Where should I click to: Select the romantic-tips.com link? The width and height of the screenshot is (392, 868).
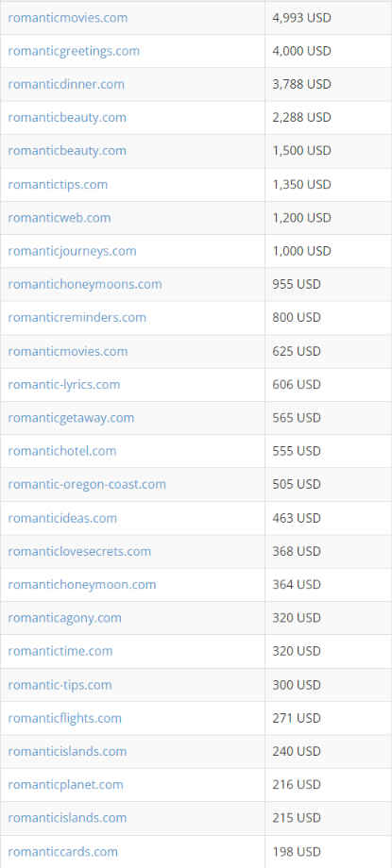tap(60, 685)
